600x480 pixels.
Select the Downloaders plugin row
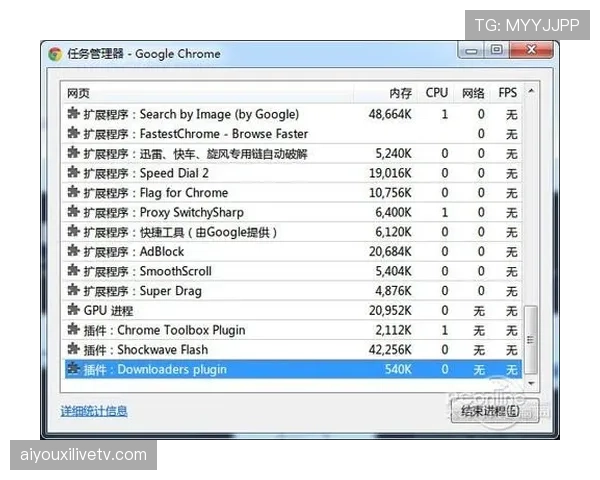[292, 369]
